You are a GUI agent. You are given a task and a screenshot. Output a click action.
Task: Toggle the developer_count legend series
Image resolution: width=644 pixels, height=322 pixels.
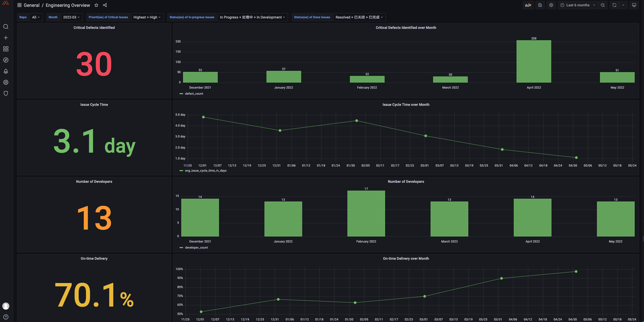pyautogui.click(x=196, y=248)
